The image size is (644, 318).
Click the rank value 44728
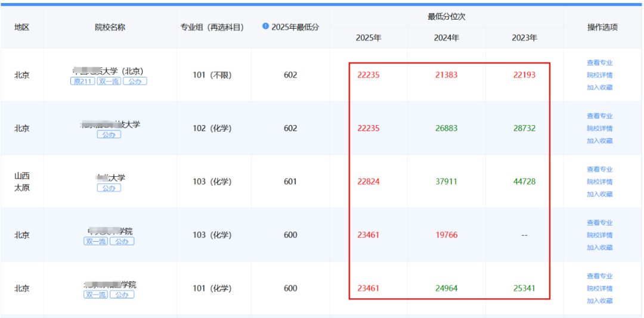pyautogui.click(x=525, y=182)
